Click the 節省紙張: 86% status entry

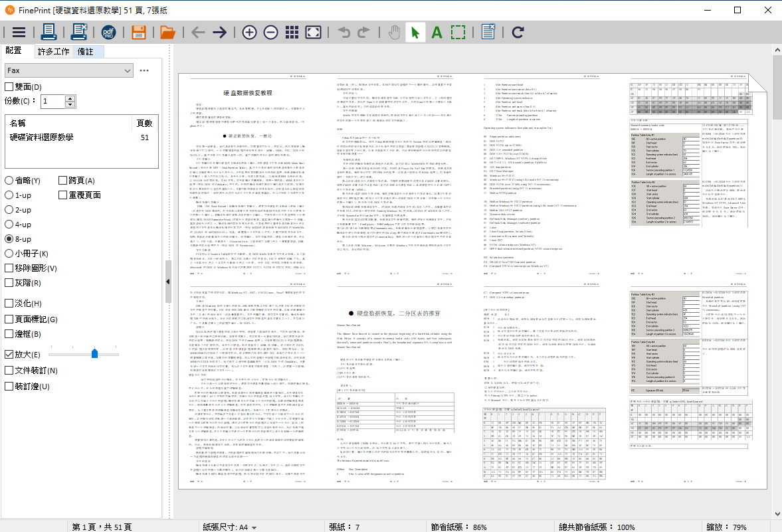click(459, 527)
